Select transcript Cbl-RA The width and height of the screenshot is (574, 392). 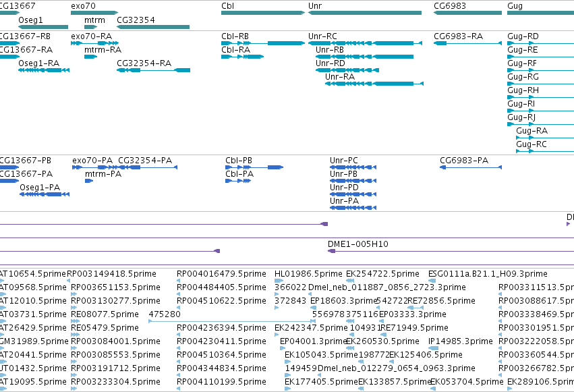point(242,57)
